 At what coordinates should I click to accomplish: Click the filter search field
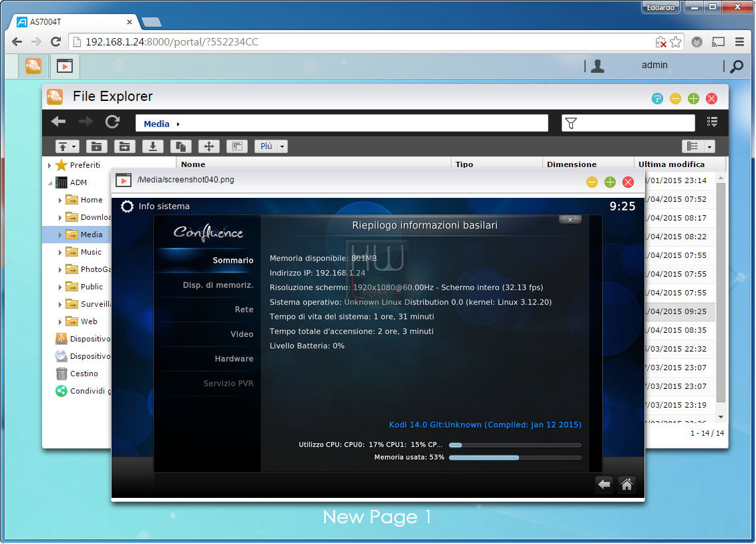point(628,124)
